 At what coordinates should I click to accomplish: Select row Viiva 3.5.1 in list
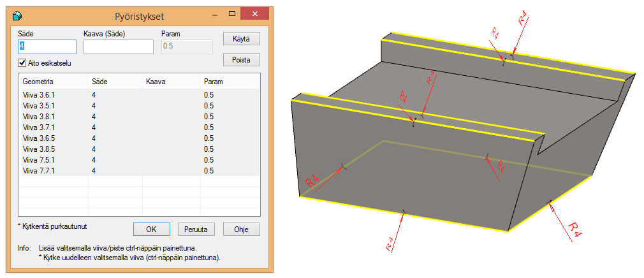40,106
